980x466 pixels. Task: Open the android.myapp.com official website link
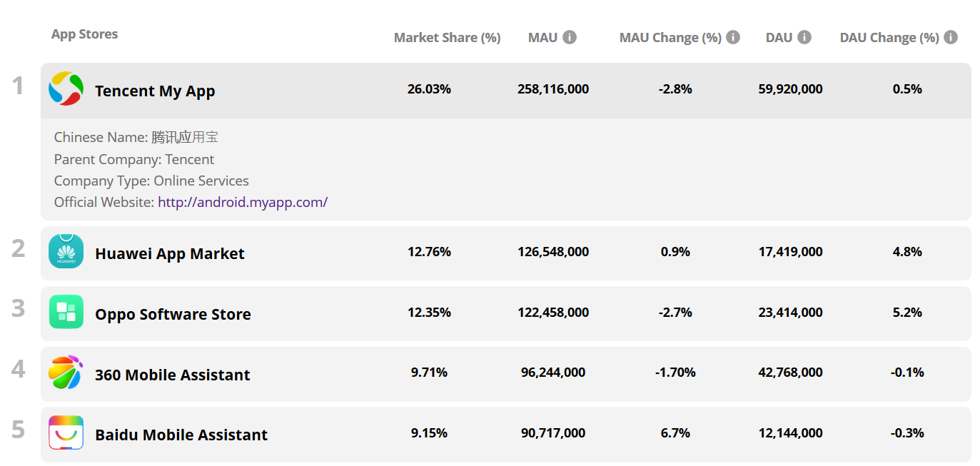coord(243,202)
